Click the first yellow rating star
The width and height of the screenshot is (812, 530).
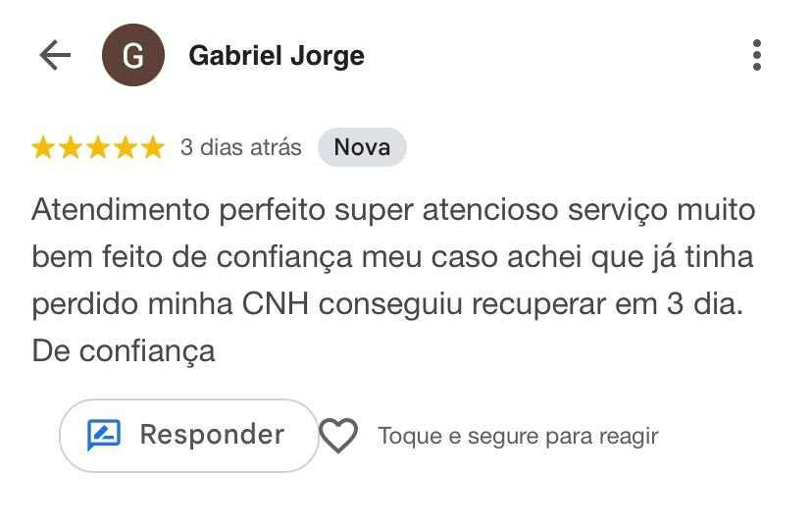pyautogui.click(x=43, y=148)
